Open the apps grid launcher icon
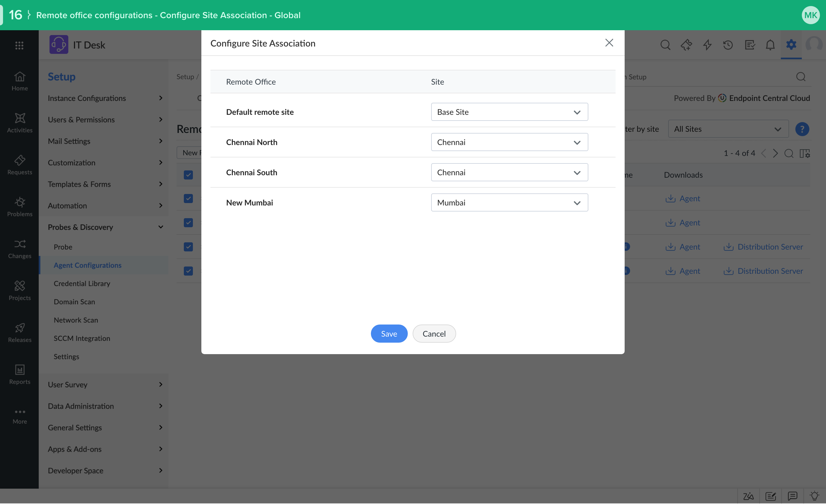Screen dimensions: 826x504 (19, 45)
